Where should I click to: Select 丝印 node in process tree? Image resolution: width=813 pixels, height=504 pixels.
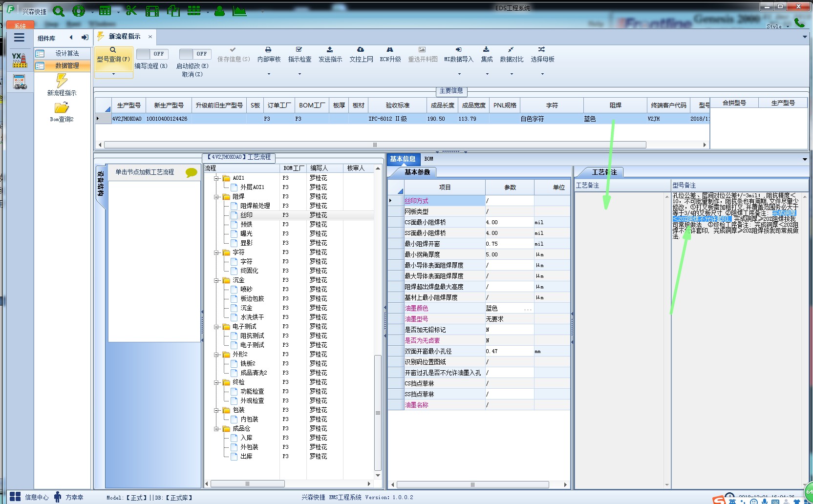pos(246,215)
